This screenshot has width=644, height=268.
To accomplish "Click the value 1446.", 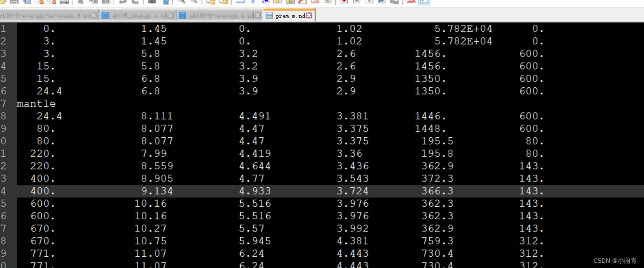I will click(x=431, y=116).
